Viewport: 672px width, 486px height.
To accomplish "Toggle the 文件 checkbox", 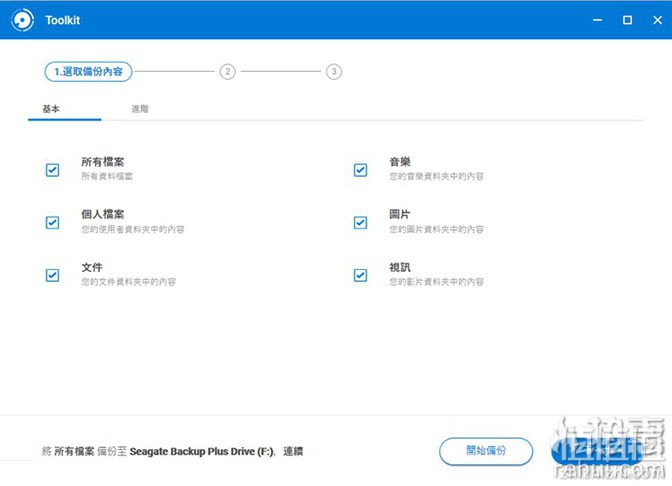I will pos(52,275).
